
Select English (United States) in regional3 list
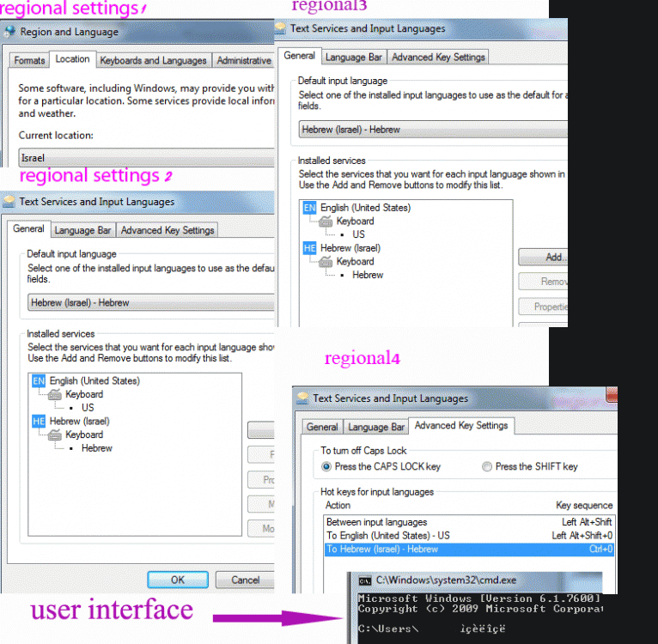(x=366, y=208)
